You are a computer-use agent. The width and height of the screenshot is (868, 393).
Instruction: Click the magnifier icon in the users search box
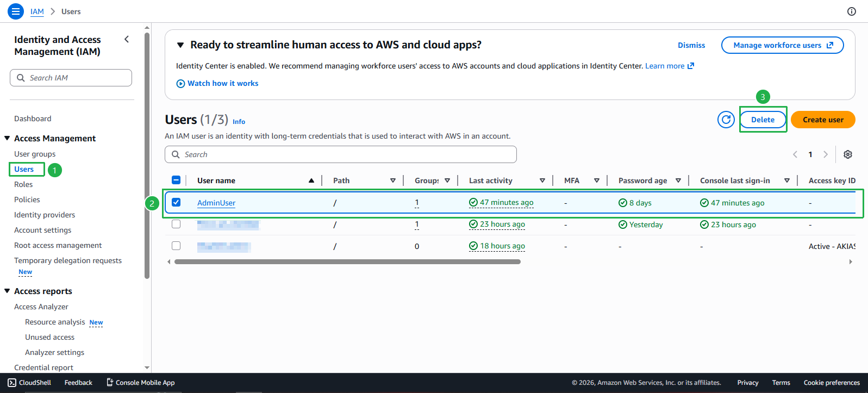coord(176,154)
